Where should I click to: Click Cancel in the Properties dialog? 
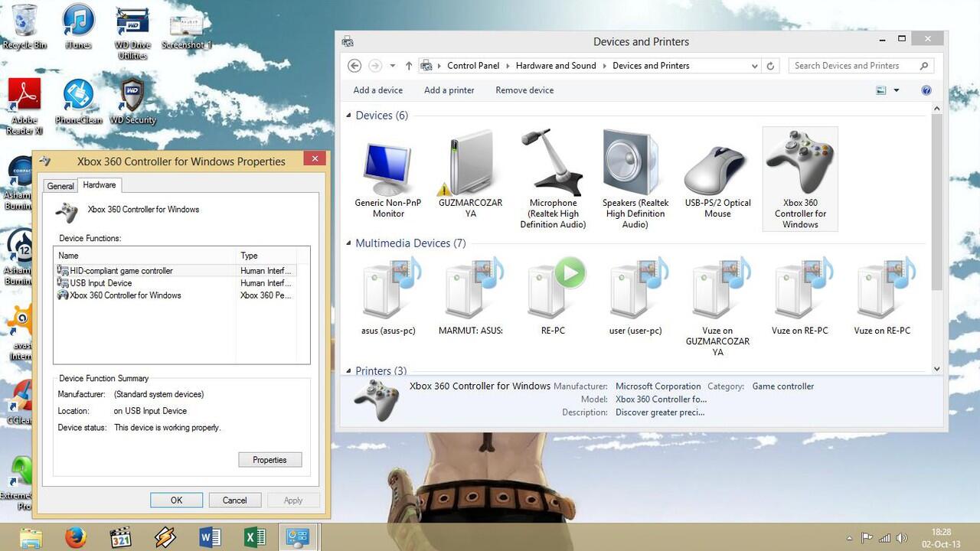[x=234, y=500]
